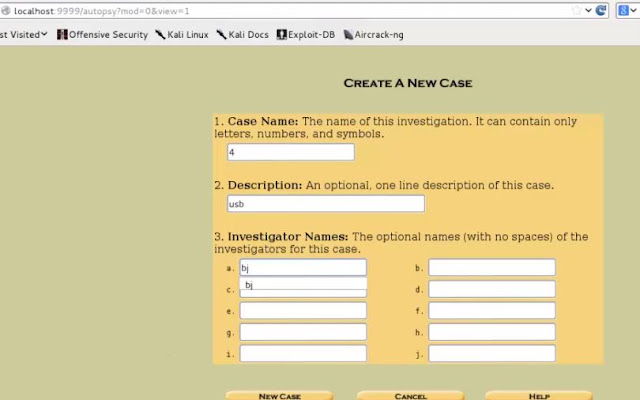Click the Kali Linux bookmark icon
This screenshot has width=640, height=400.
click(x=160, y=35)
